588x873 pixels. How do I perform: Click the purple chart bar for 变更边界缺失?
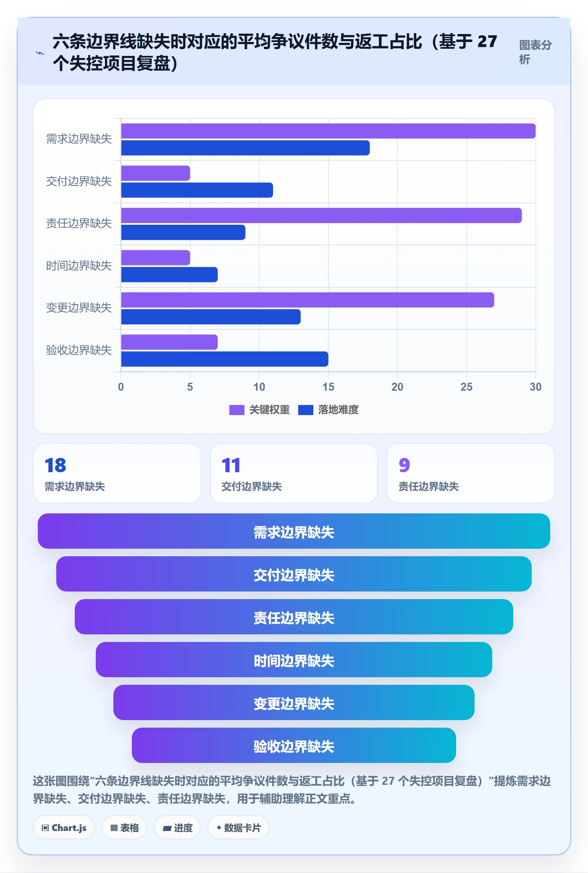tap(307, 300)
